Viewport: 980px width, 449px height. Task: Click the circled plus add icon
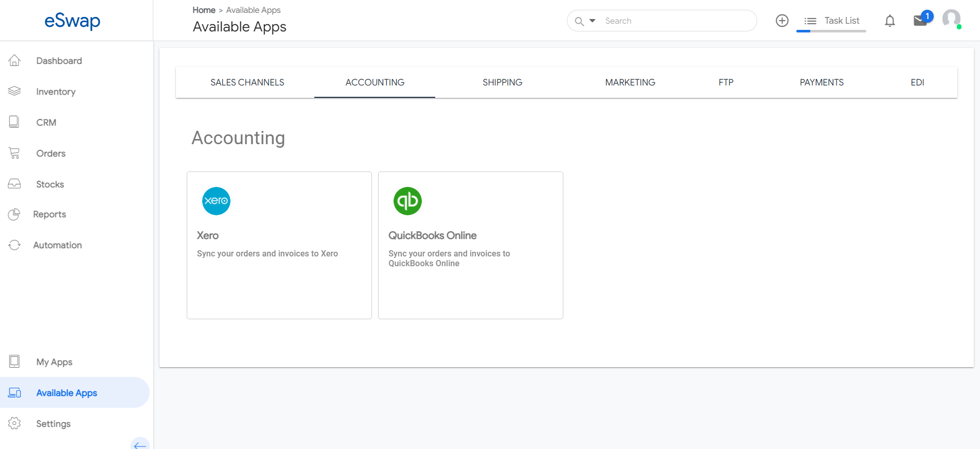[782, 21]
